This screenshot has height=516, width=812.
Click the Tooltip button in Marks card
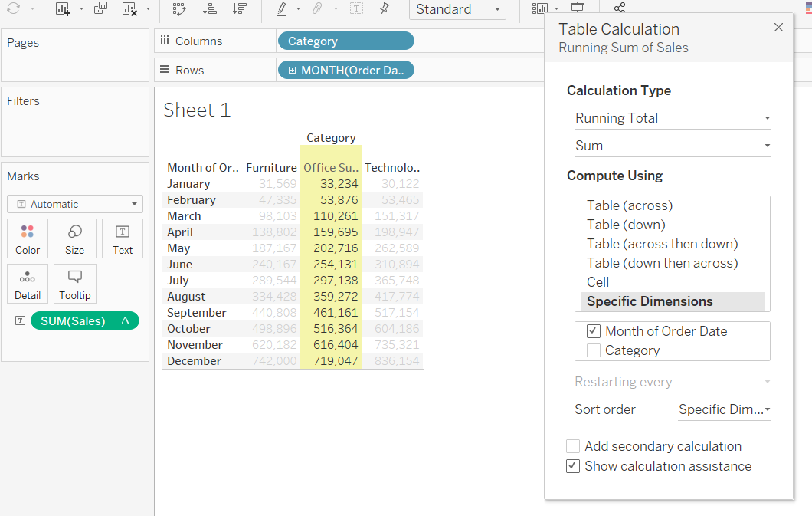75,284
